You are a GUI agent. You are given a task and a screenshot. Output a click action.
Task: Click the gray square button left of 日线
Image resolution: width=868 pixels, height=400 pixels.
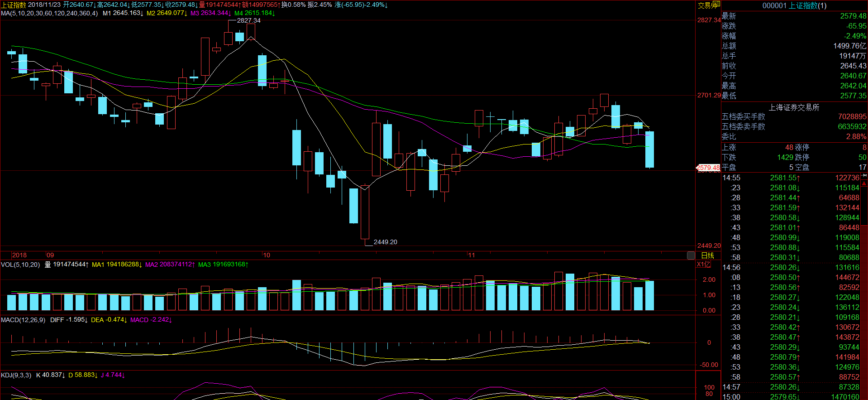691,255
